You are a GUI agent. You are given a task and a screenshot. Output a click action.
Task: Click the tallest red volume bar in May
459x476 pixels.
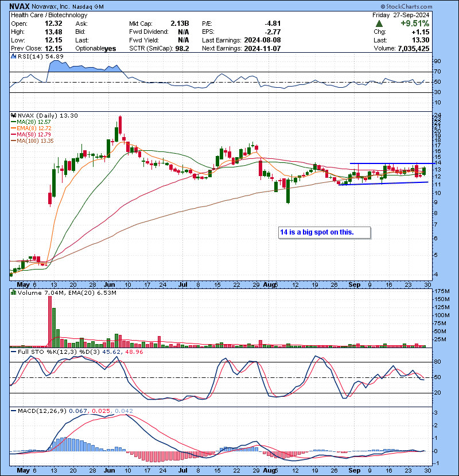(x=50, y=322)
